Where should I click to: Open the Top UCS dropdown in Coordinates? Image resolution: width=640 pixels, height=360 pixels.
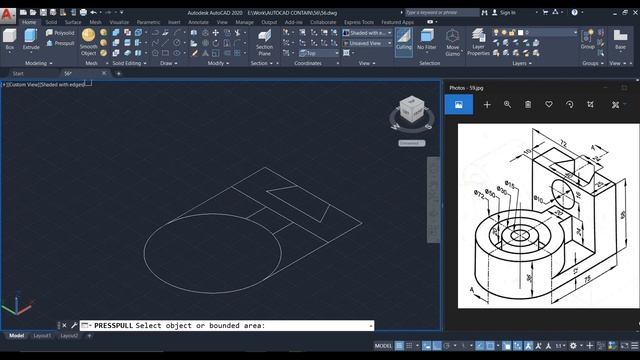tap(319, 53)
